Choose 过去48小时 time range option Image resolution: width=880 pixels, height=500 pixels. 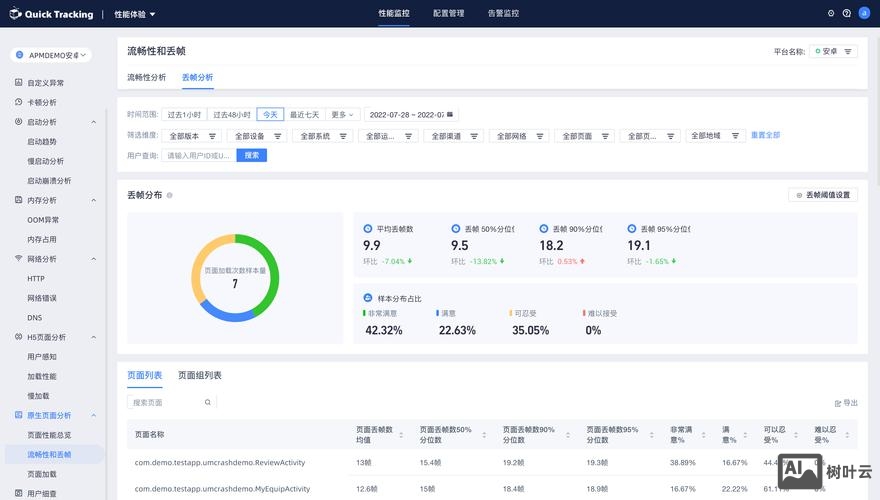(232, 114)
